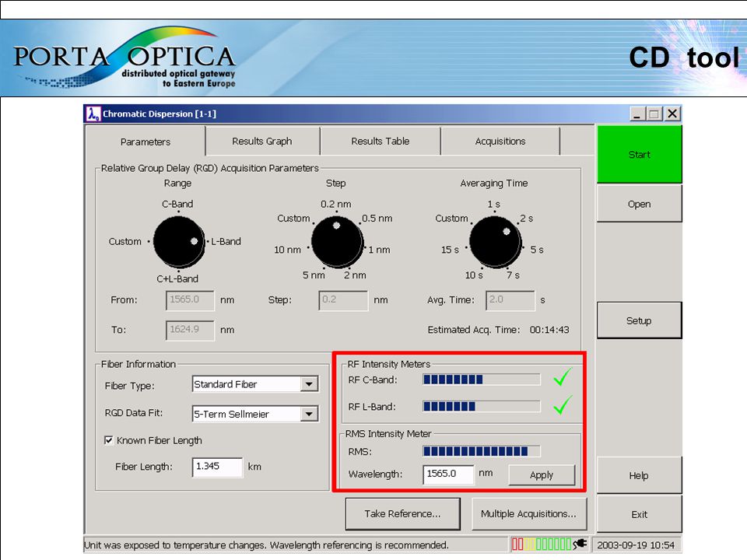Set Step knob to 10 nm
The height and width of the screenshot is (560, 747).
[287, 250]
